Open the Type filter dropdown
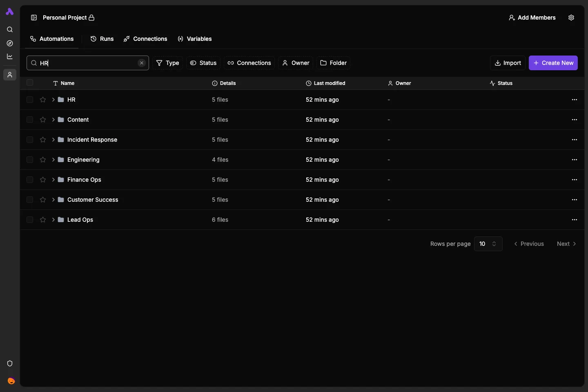The image size is (588, 392). coord(168,63)
